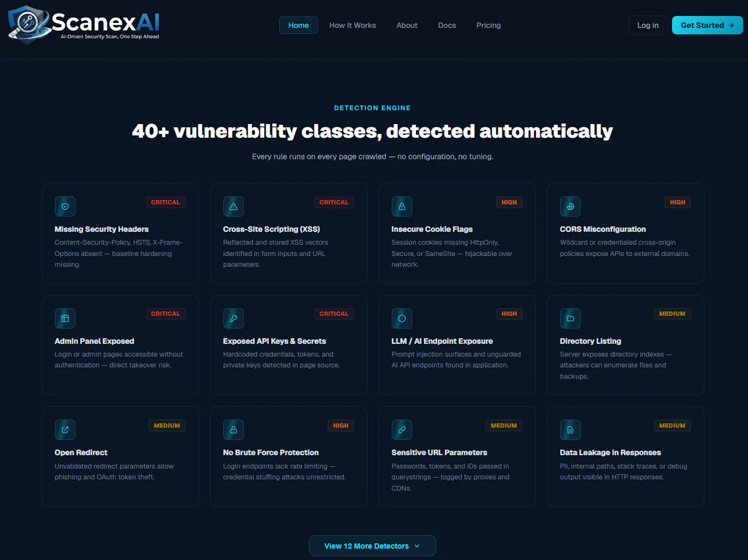Click the Get Started button
The image size is (748, 560).
(707, 25)
